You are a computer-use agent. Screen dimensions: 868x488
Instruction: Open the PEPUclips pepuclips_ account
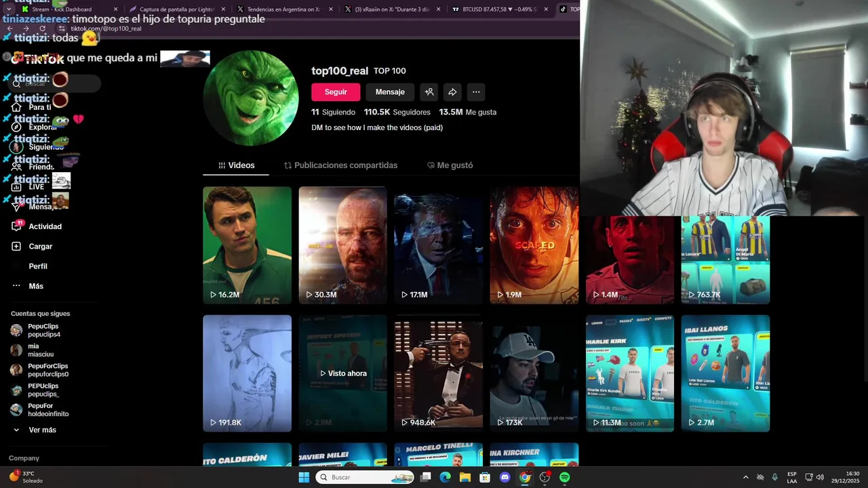pos(43,390)
